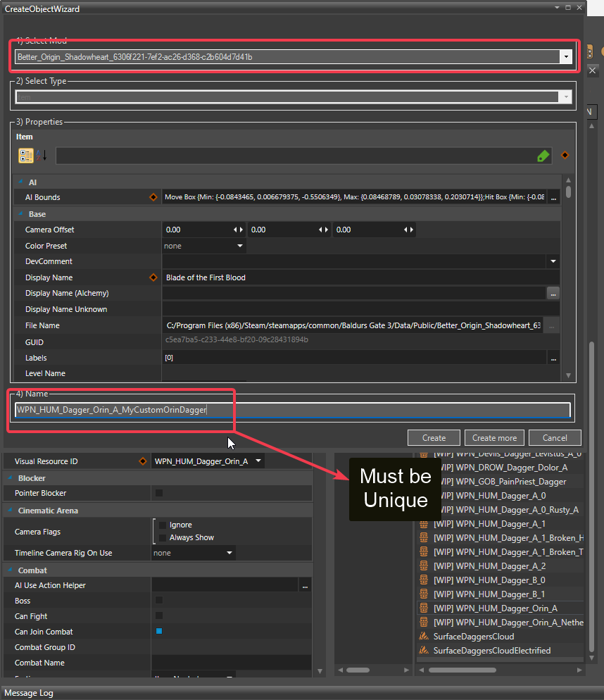This screenshot has height=700, width=604.
Task: Check the Always Show camera flag
Action: coord(163,537)
